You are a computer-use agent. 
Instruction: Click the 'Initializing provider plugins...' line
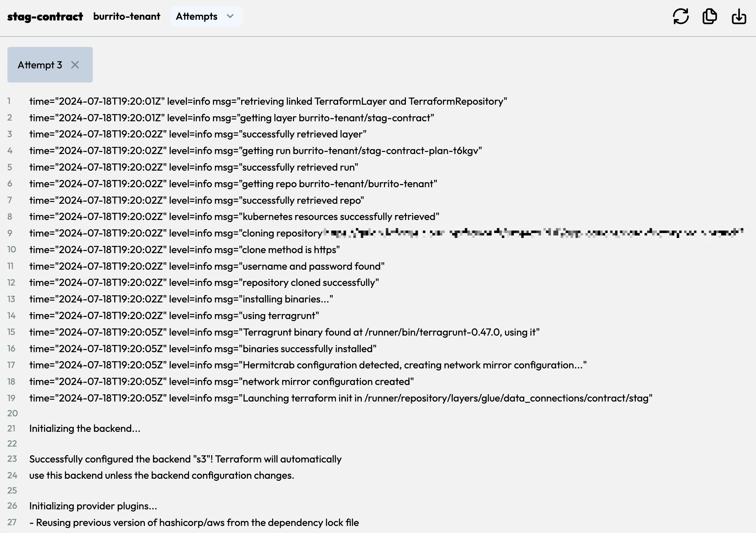coord(93,506)
